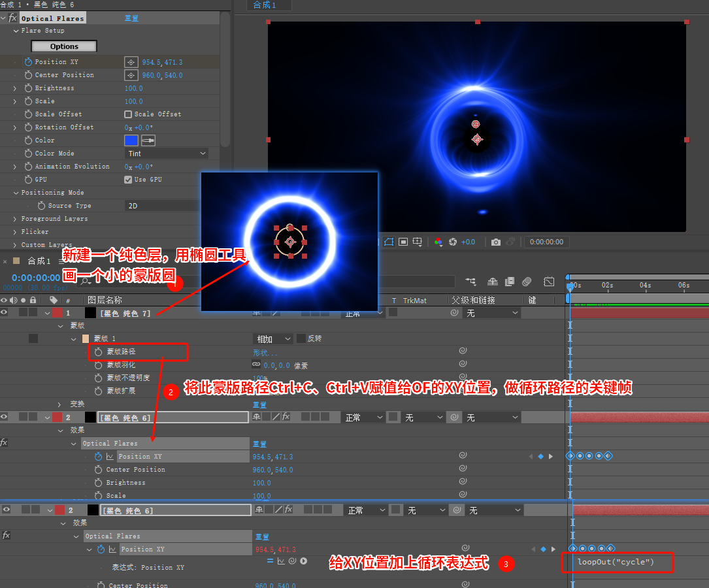709x588 pixels.
Task: Open parent 无 dropdown for layer 1
Action: (x=492, y=313)
